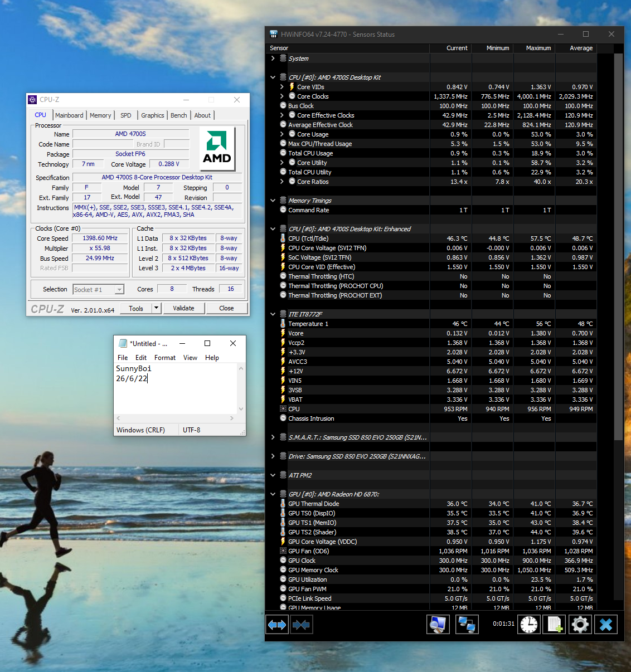Open the About tab in CPU-Z
The image size is (631, 672).
pos(202,115)
